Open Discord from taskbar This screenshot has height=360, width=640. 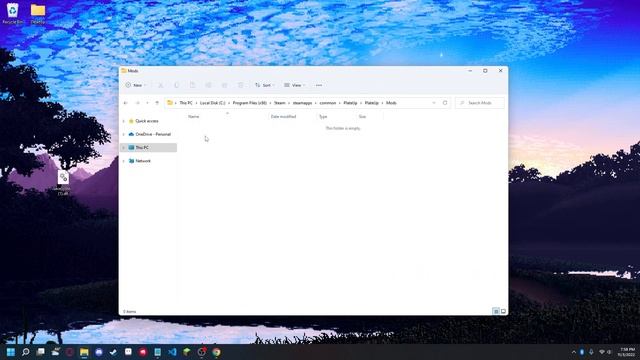[x=99, y=352]
